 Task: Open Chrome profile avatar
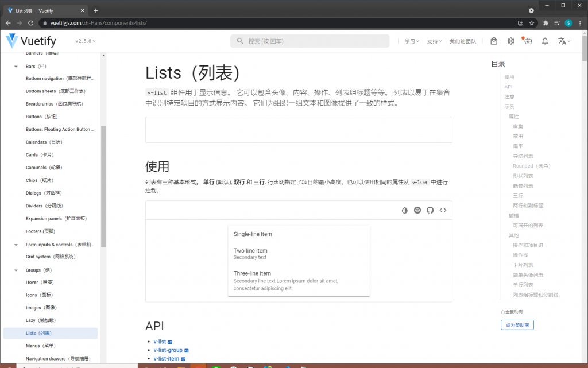point(568,23)
